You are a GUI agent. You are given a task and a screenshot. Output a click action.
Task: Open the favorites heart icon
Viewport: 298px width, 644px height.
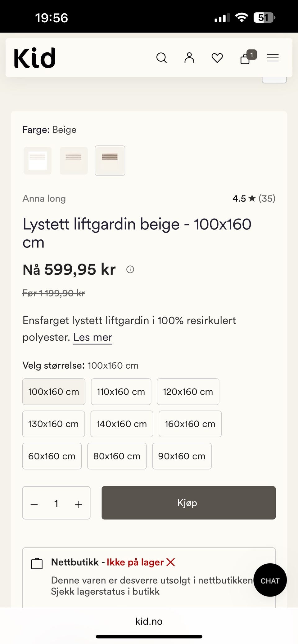[x=217, y=58]
